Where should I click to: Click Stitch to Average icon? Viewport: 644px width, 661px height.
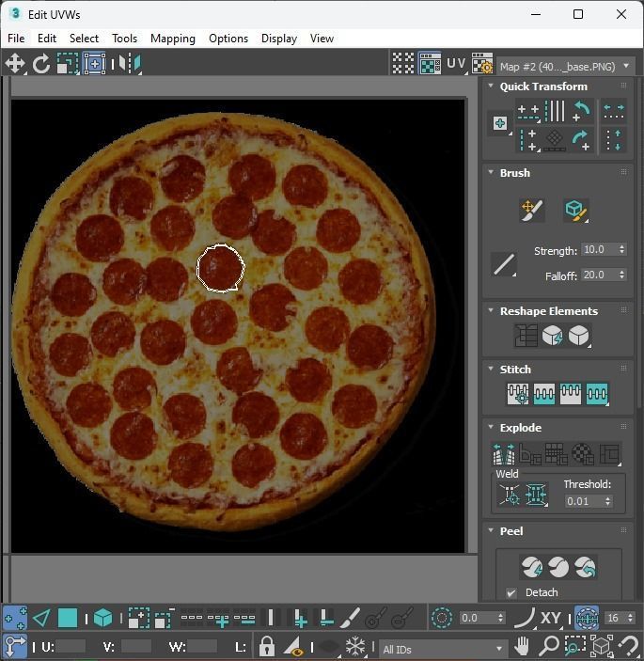[x=544, y=394]
